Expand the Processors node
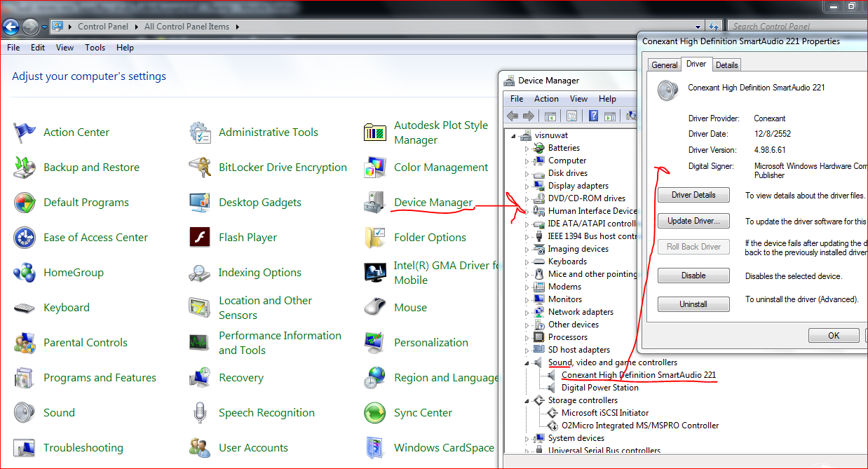This screenshot has width=868, height=469. pyautogui.click(x=527, y=337)
